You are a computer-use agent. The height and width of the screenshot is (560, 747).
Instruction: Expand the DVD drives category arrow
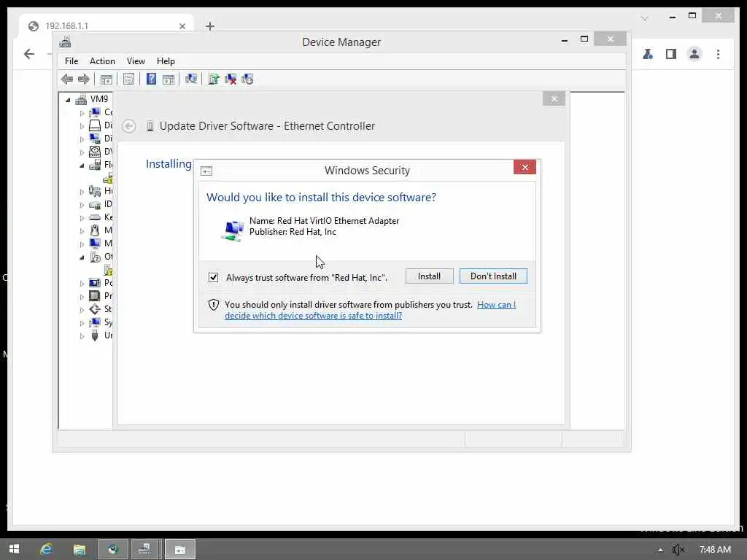coord(82,152)
